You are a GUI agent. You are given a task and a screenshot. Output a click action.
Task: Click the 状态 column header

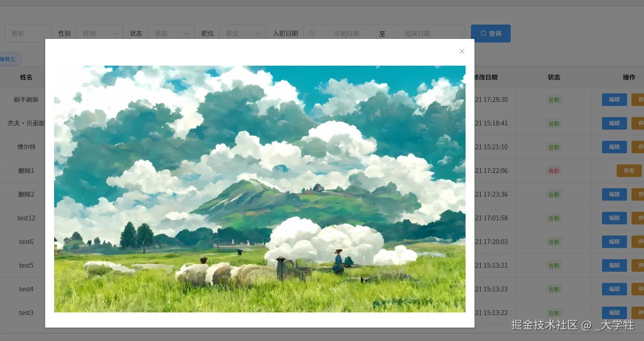pyautogui.click(x=554, y=77)
